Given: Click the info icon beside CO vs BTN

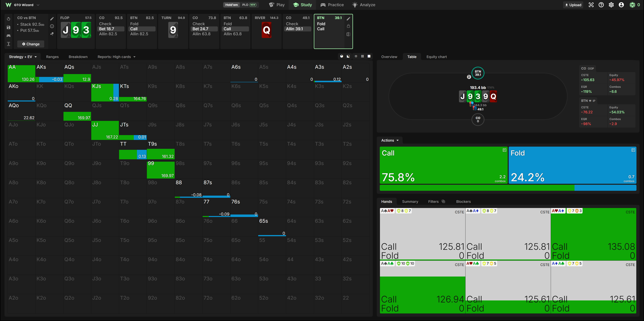Looking at the screenshot, I should [52, 26].
